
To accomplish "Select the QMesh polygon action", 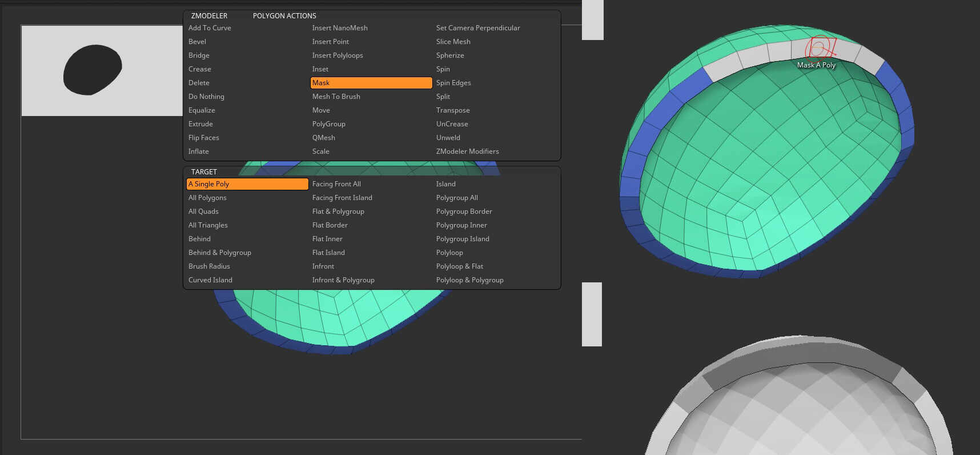I will coord(323,138).
